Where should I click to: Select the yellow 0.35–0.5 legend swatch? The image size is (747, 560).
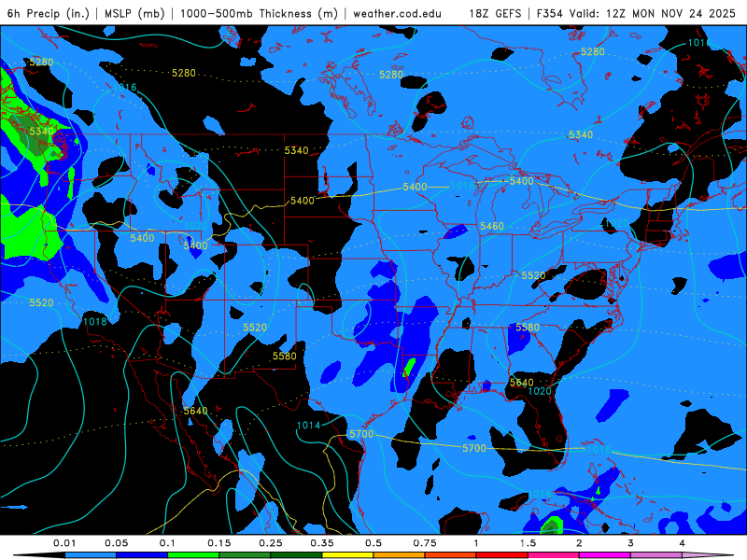click(x=347, y=555)
